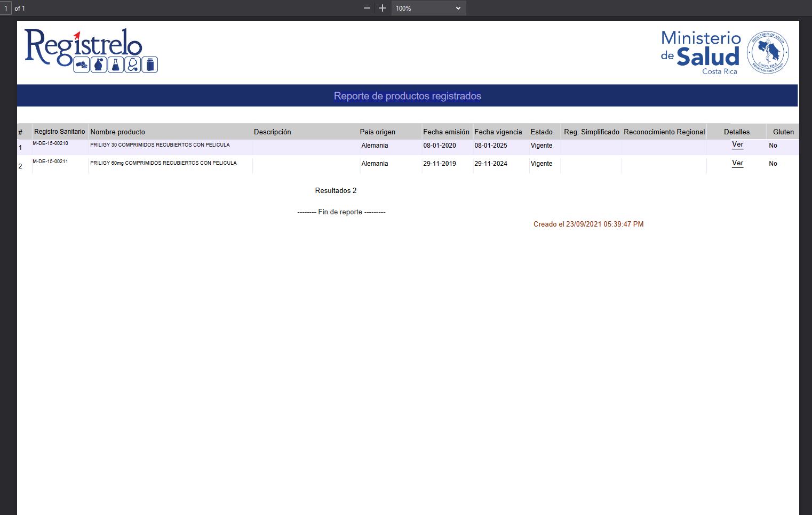Click the Fecha vigencia column header
812x515 pixels.
tap(498, 132)
